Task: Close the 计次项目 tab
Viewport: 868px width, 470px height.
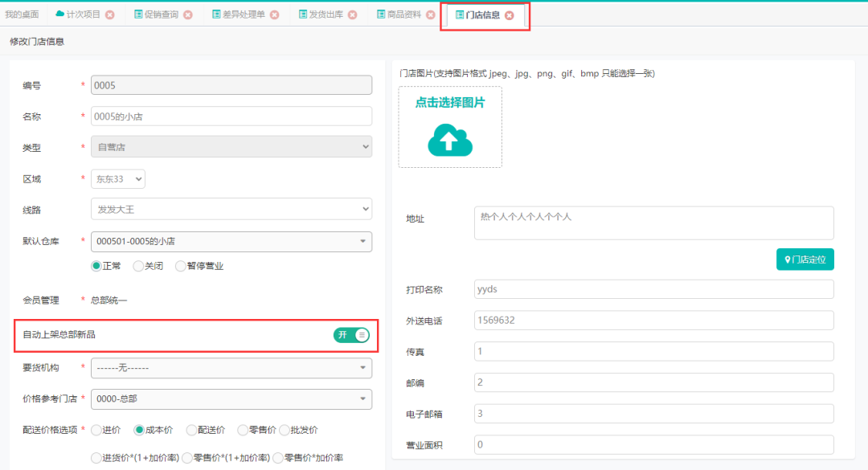Action: pos(110,14)
